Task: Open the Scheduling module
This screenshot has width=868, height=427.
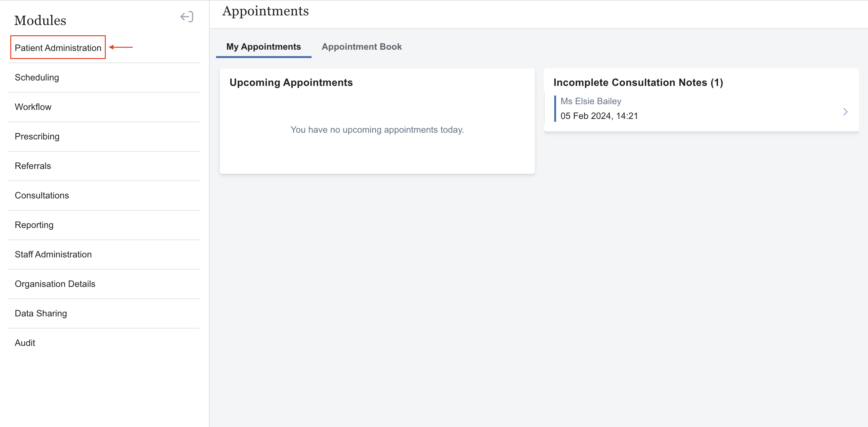Action: 37,78
